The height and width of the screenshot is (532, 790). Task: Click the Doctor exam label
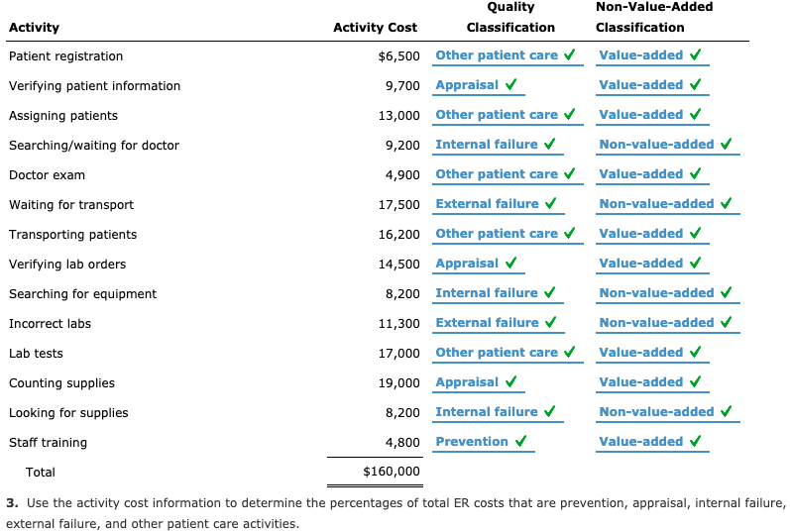point(47,174)
